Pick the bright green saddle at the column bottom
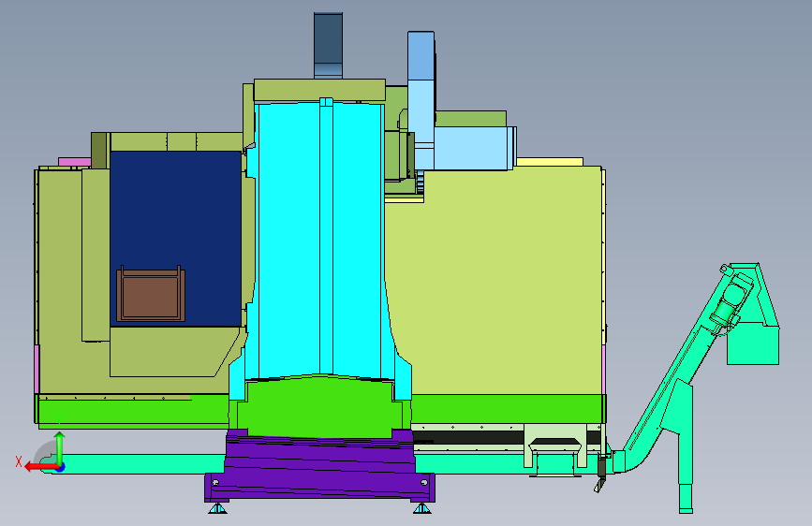This screenshot has height=526, width=812. [x=319, y=406]
